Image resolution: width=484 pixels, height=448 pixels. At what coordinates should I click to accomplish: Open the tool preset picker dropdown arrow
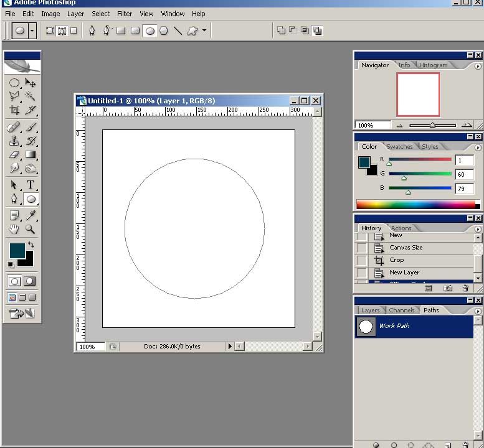(x=32, y=30)
